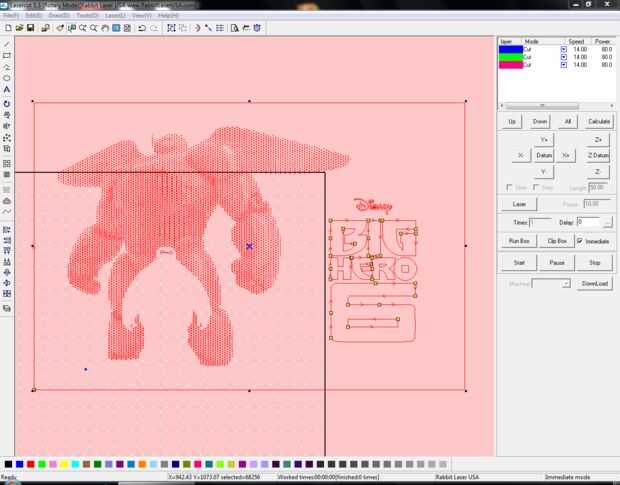Select the Line draw tool

[7, 44]
